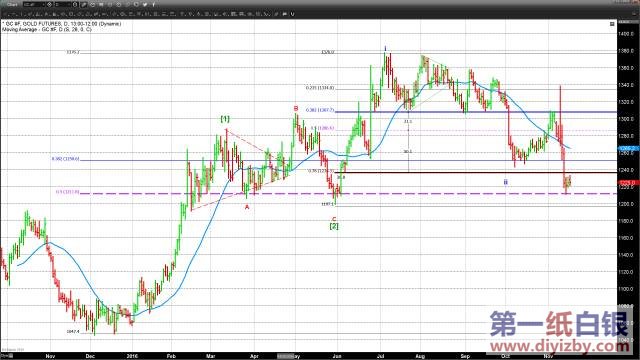This screenshot has width=640, height=360.
Task: Select the red A wave label
Action: 247,207
